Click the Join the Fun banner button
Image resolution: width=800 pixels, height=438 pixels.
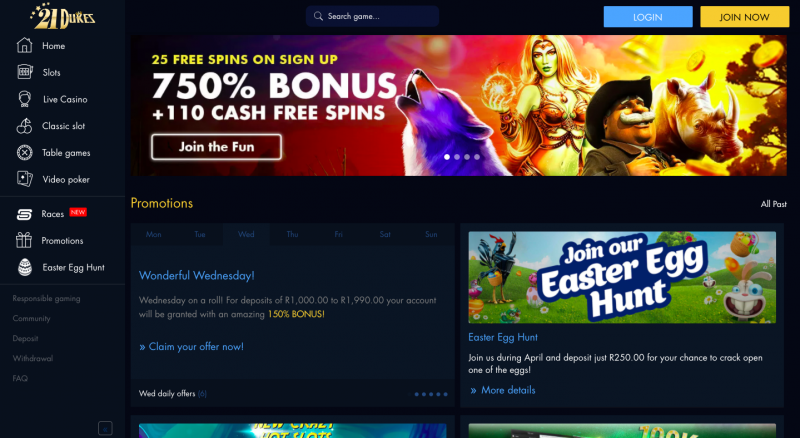216,147
